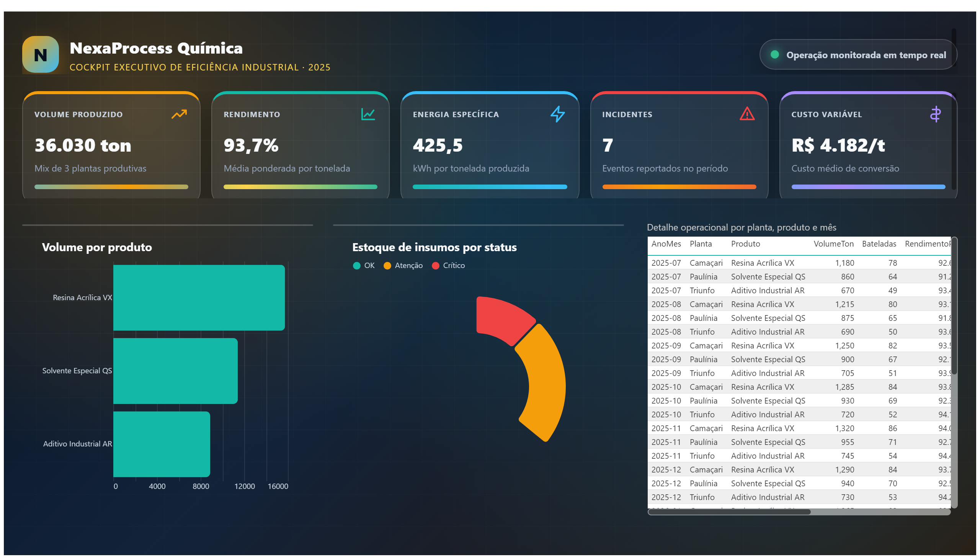Select the Produto column header

click(745, 244)
